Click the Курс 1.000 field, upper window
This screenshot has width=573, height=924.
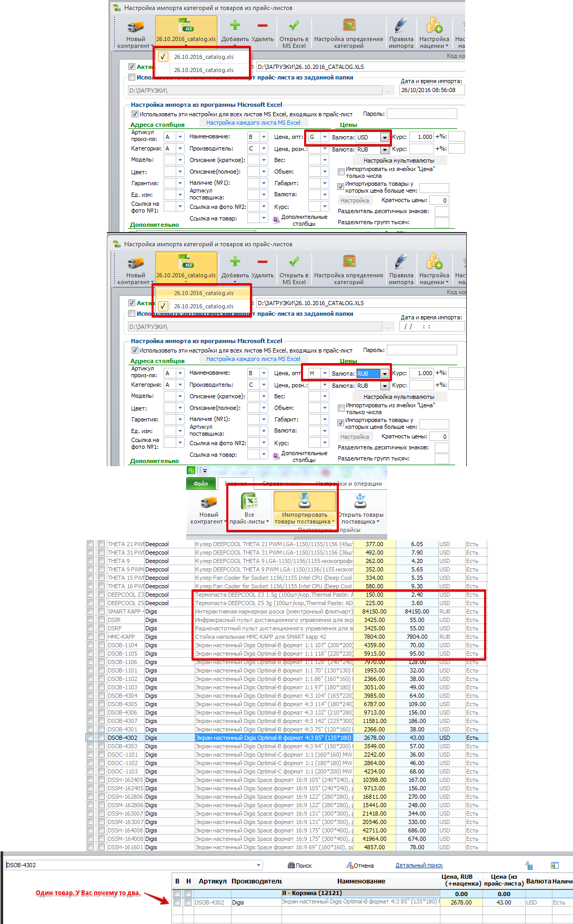coord(421,137)
